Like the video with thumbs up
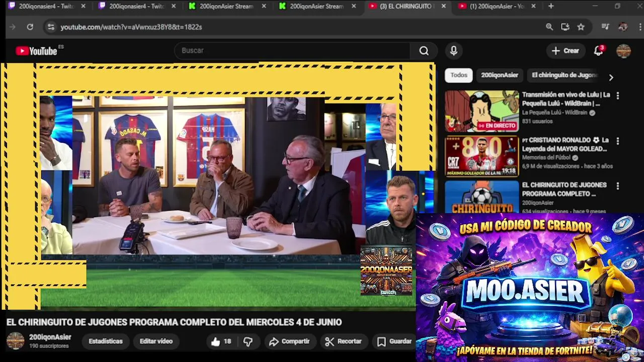Screen dimensions: 644x362 coord(221,341)
